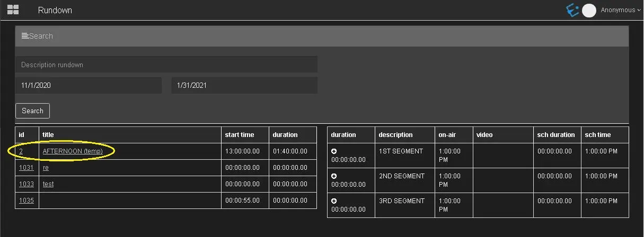Screen dimensions: 644x237
Task: Toggle the Search panel hamburger icon
Action: pyautogui.click(x=25, y=36)
